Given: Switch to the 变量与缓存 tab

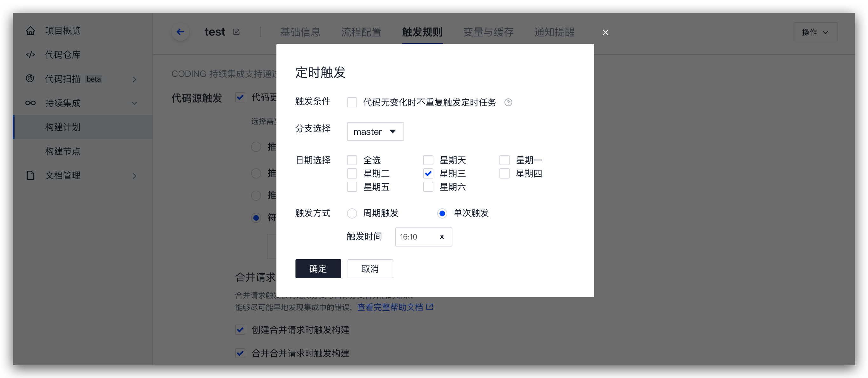Looking at the screenshot, I should (488, 32).
